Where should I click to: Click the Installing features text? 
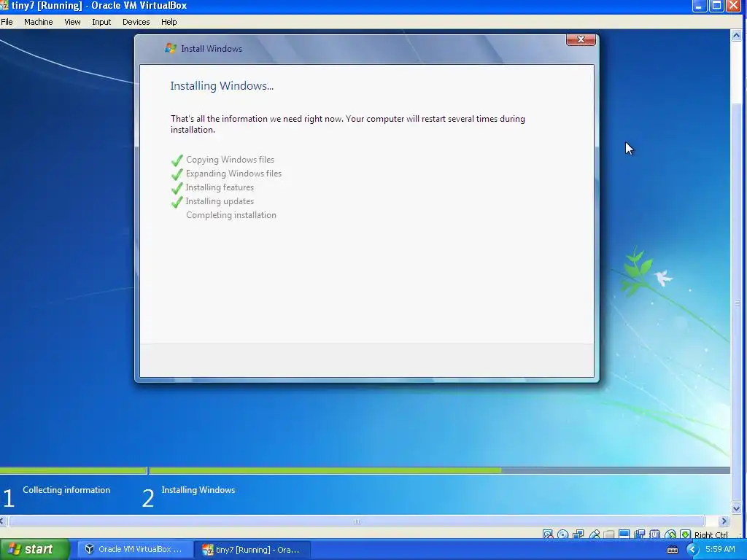[x=220, y=187]
